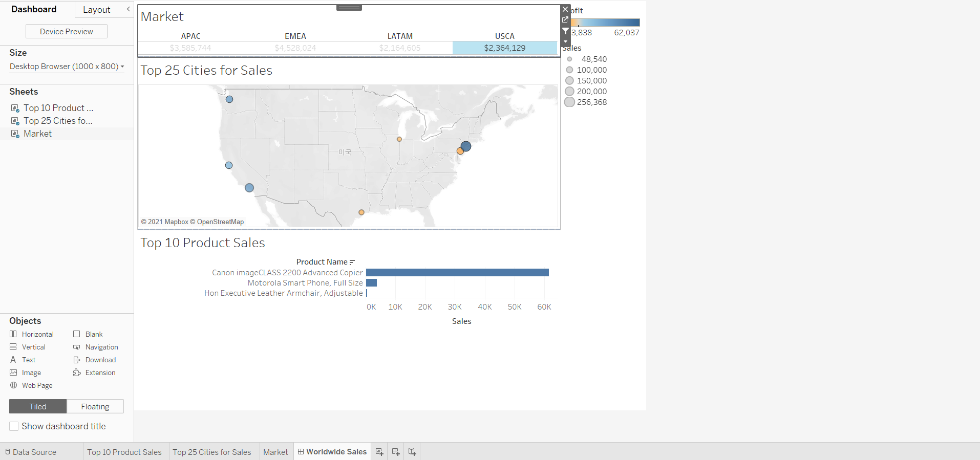Screen dimensions: 980x460
Task: Collapse the side pane with the chevron
Action: pyautogui.click(x=128, y=9)
